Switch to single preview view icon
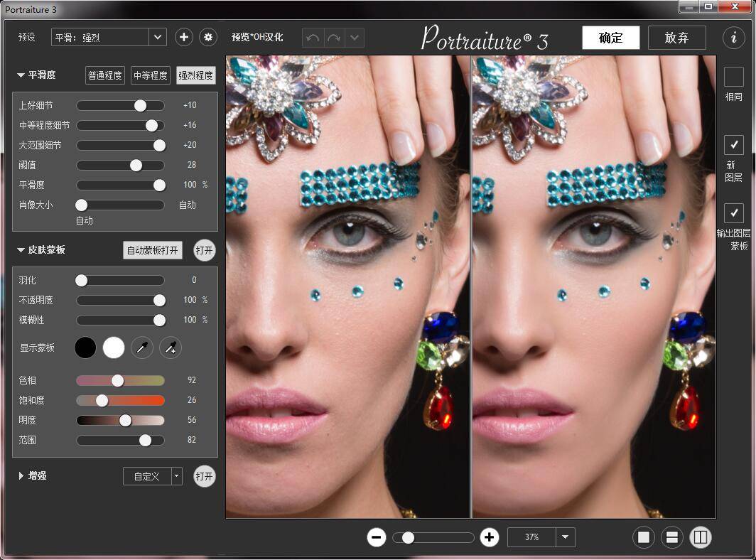Viewport: 756px width, 560px height. pyautogui.click(x=644, y=537)
